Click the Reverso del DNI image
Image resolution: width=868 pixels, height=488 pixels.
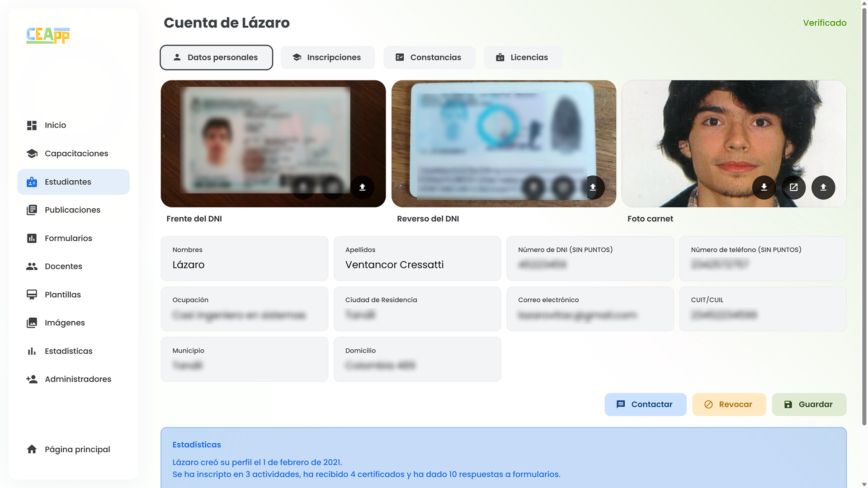[x=504, y=144]
